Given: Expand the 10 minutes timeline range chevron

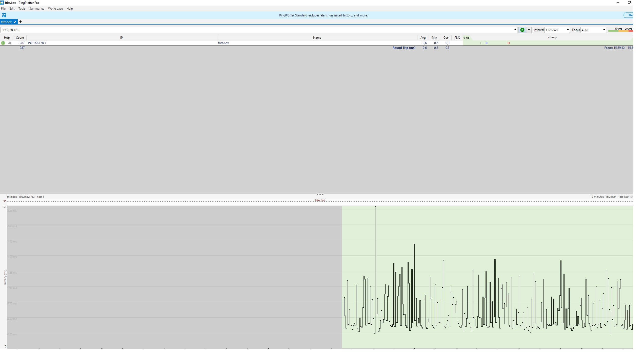Looking at the screenshot, I should click(x=632, y=197).
